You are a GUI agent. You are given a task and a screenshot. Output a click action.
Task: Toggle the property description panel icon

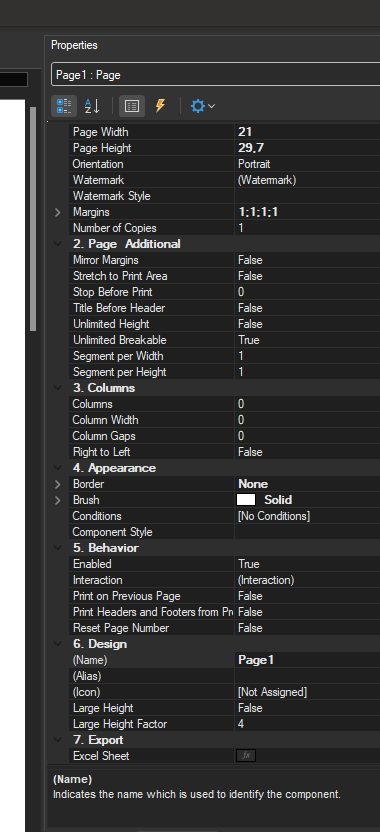[132, 106]
